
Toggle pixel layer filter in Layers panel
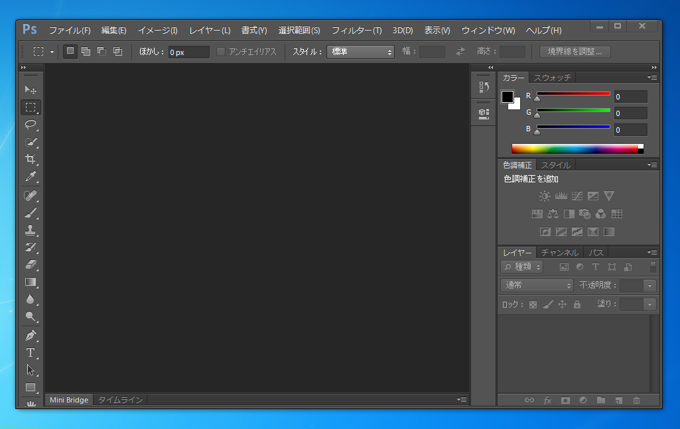click(x=564, y=267)
